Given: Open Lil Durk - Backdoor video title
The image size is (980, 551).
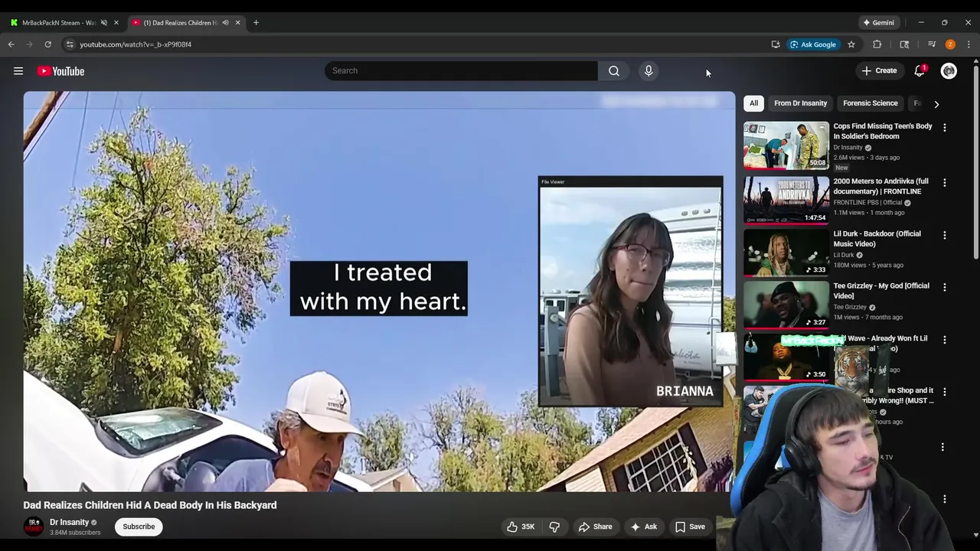Looking at the screenshot, I should pos(877,239).
